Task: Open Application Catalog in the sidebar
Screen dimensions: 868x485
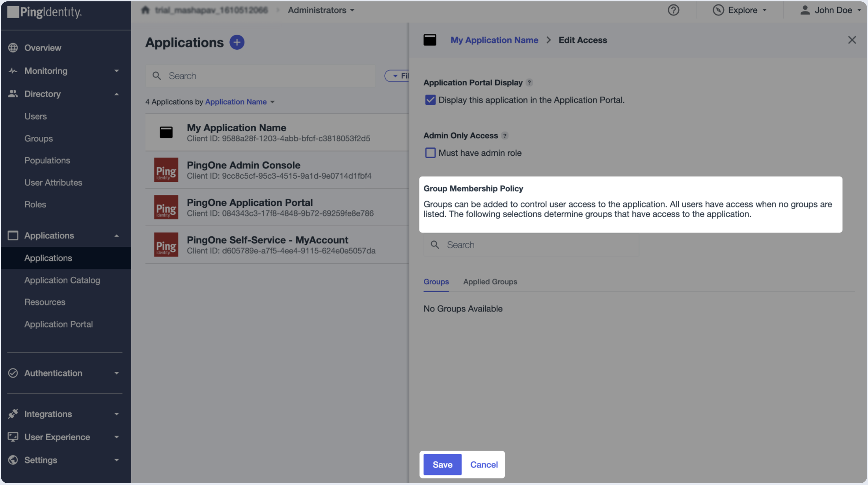Action: click(x=62, y=280)
